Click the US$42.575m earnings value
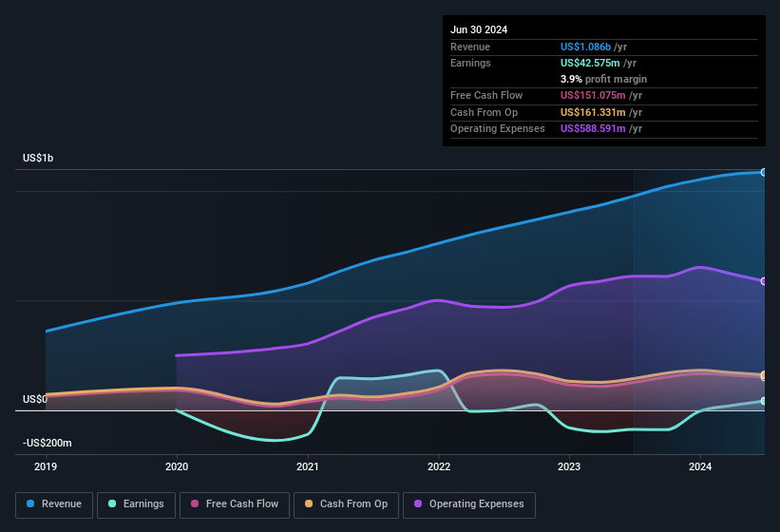The image size is (780, 532). pos(590,63)
